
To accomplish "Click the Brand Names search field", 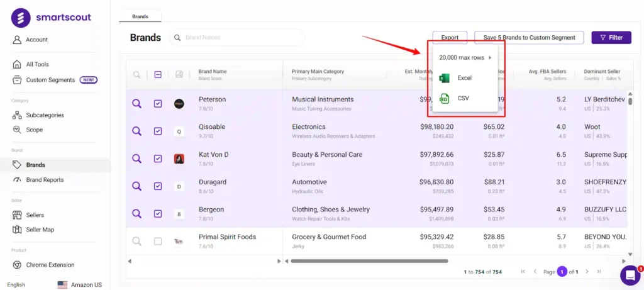I will coord(237,37).
